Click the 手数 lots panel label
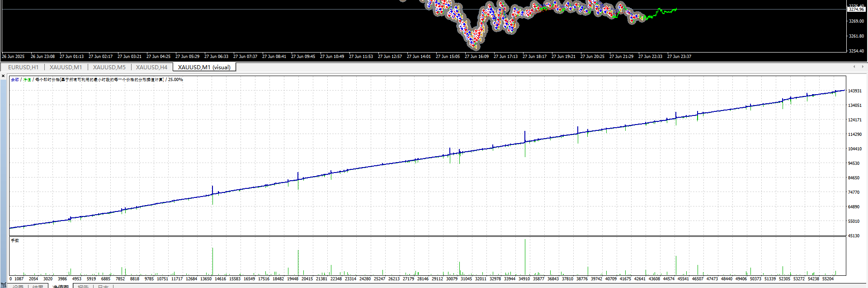The width and height of the screenshot is (868, 288). (15, 240)
